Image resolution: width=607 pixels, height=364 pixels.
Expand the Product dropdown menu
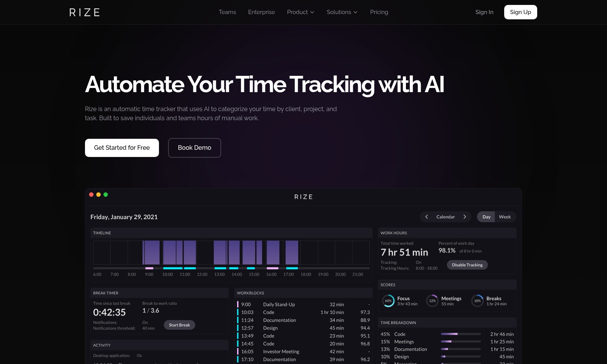click(300, 12)
